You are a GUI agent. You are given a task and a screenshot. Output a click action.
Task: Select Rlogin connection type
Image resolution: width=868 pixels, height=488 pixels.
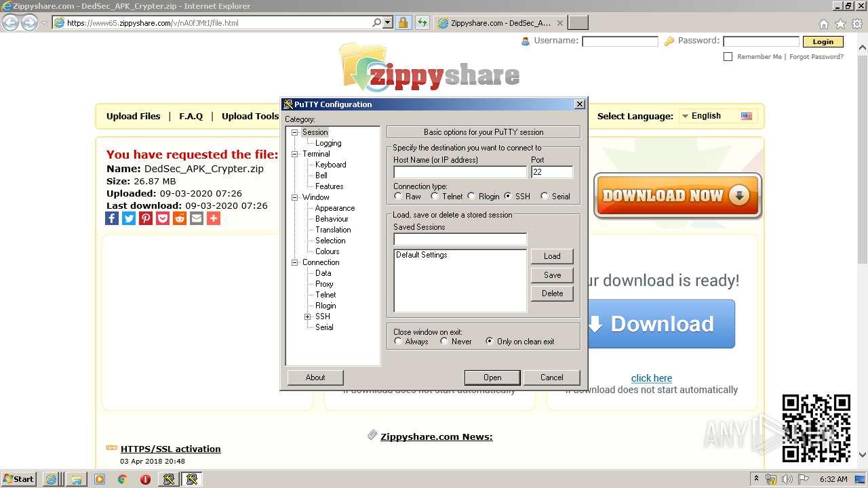coord(471,196)
